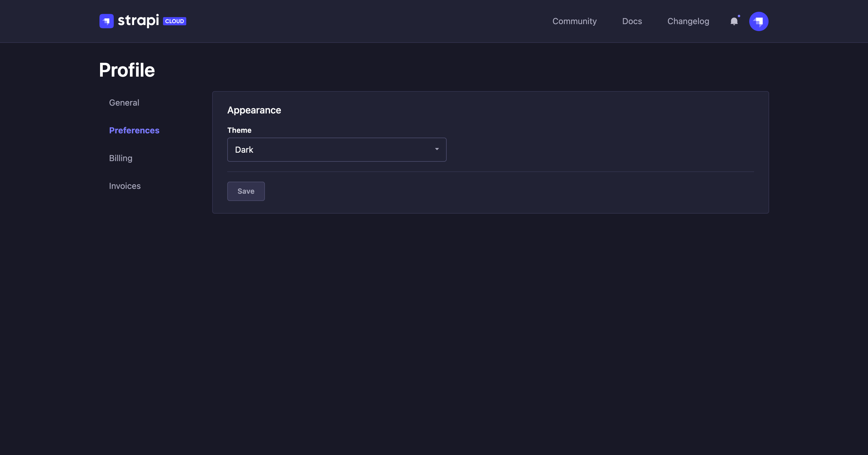This screenshot has width=868, height=455.
Task: Click the Profile page heading
Action: tap(127, 69)
